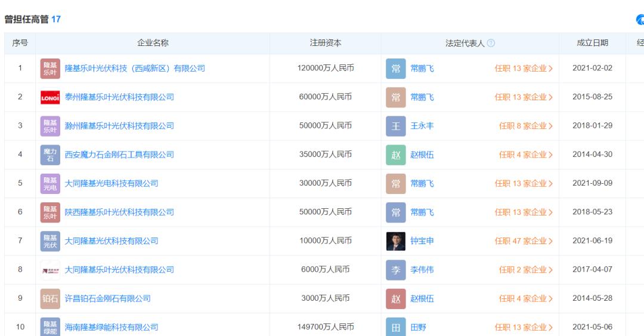The image size is (644, 336).
Task: Open 大同隆基光伏科技有限公司 link
Action: tap(112, 241)
